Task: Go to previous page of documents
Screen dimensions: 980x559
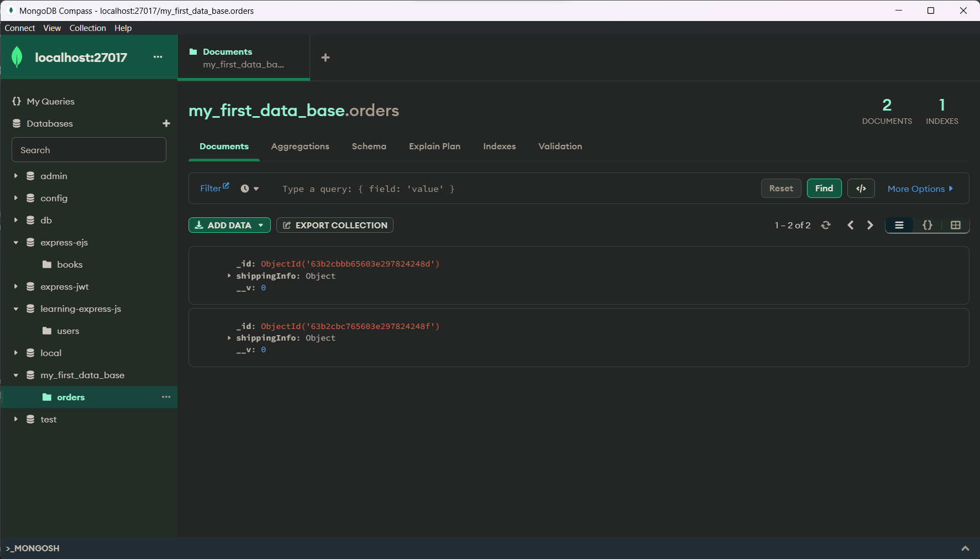Action: (x=851, y=225)
